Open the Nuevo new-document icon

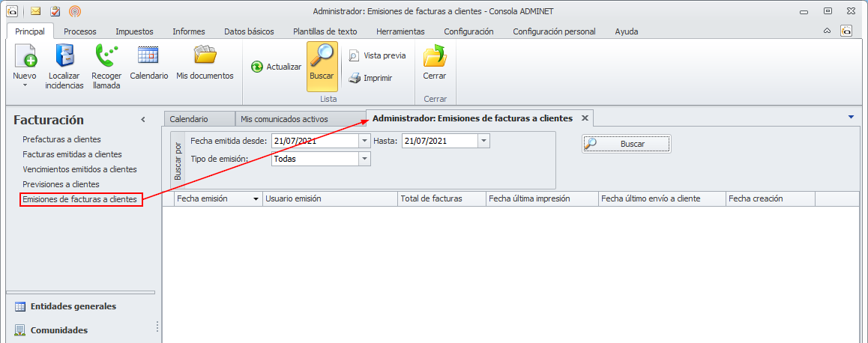click(x=24, y=56)
